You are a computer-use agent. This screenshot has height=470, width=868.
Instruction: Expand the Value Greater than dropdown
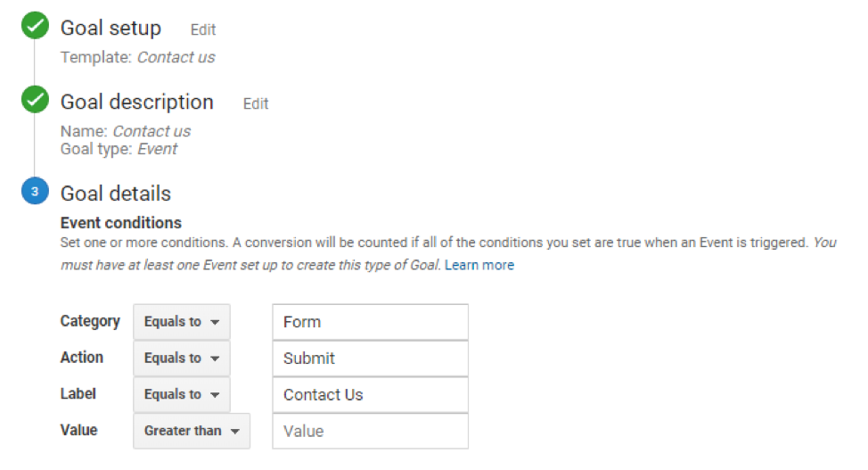pos(192,431)
